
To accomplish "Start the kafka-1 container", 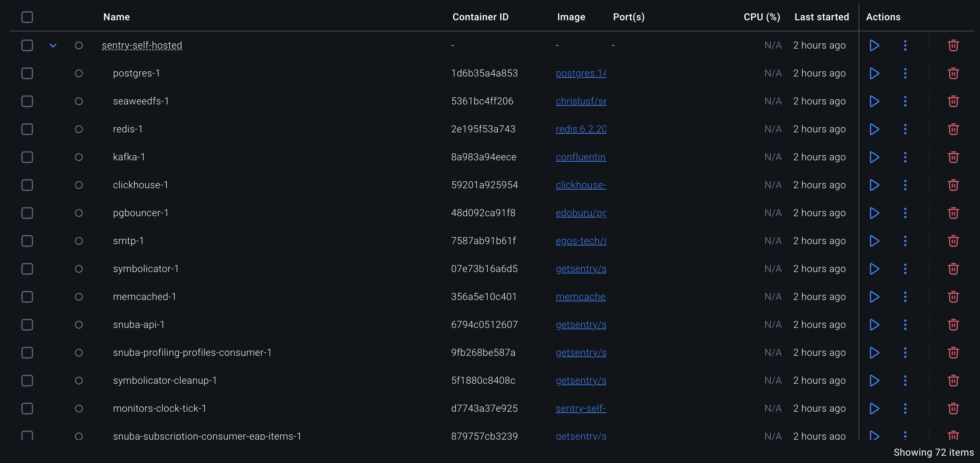I will coord(874,157).
